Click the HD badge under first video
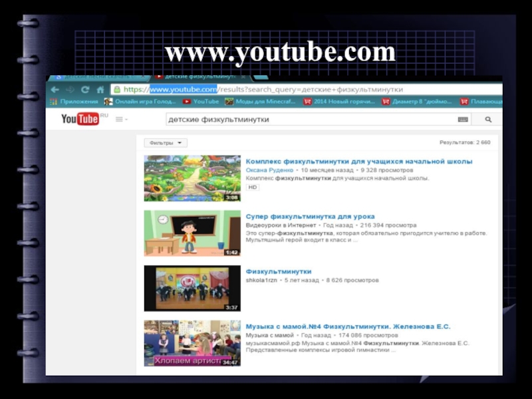 point(253,188)
